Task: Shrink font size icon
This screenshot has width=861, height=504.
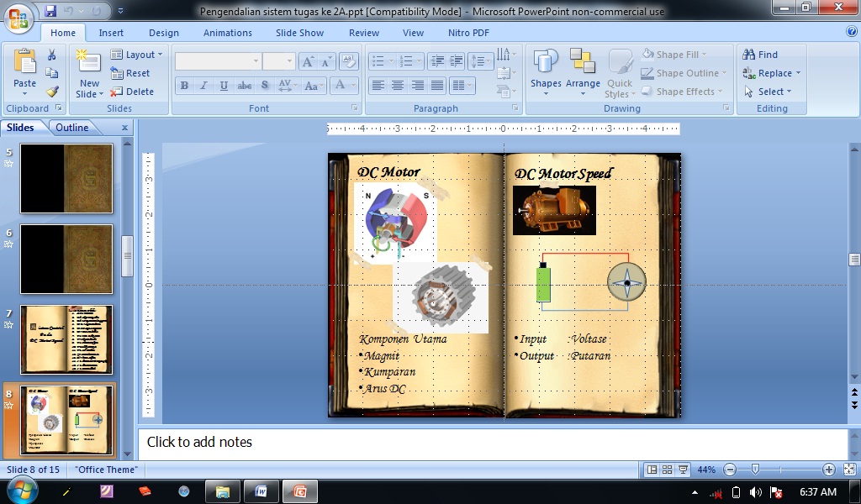Action: pos(326,61)
